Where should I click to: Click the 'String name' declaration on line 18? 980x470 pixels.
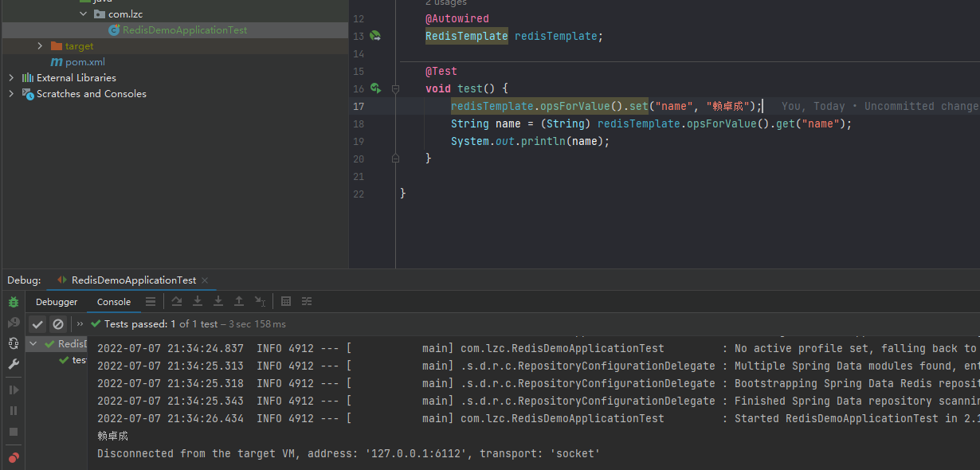(486, 123)
